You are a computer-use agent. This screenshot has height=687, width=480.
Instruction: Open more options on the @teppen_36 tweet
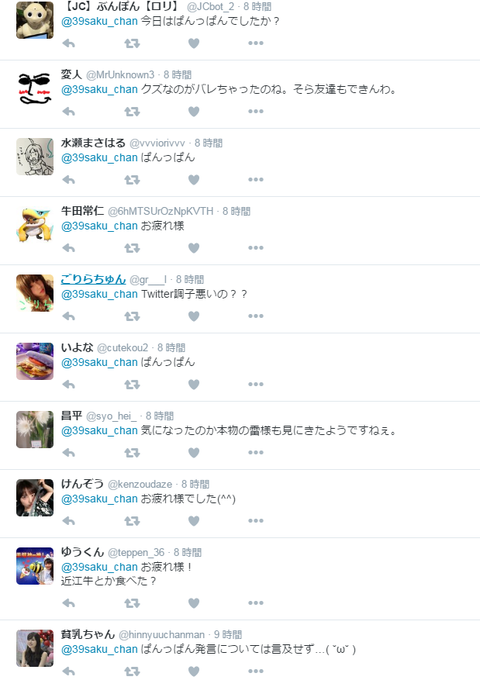point(256,603)
